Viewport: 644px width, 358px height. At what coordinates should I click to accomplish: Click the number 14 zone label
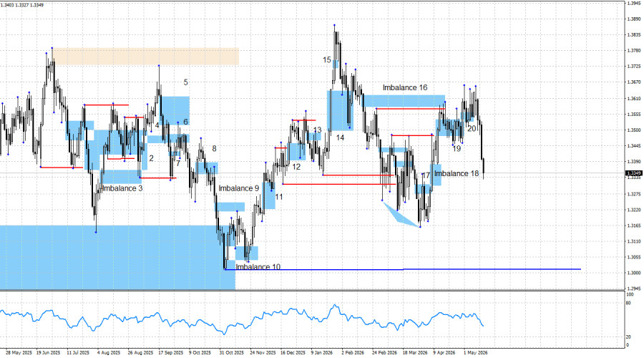[340, 137]
